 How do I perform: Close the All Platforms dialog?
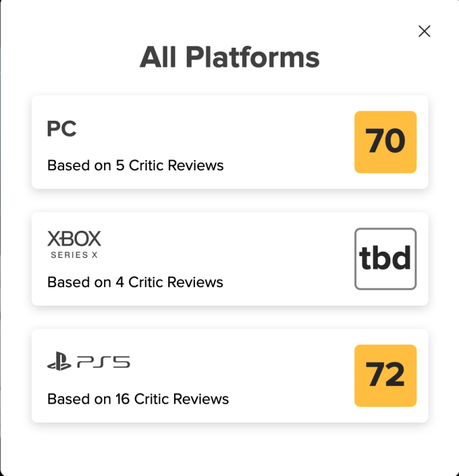coord(424,31)
